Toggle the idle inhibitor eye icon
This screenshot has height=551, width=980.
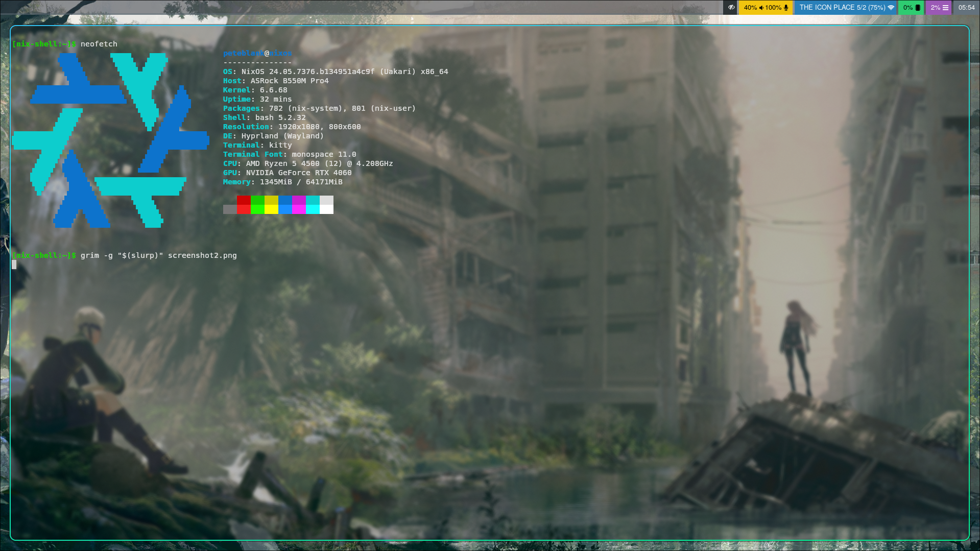tap(731, 8)
